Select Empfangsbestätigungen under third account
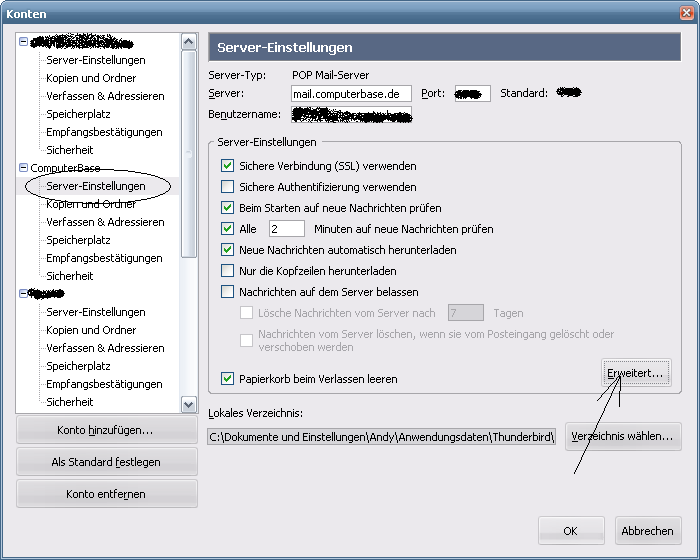 (104, 384)
